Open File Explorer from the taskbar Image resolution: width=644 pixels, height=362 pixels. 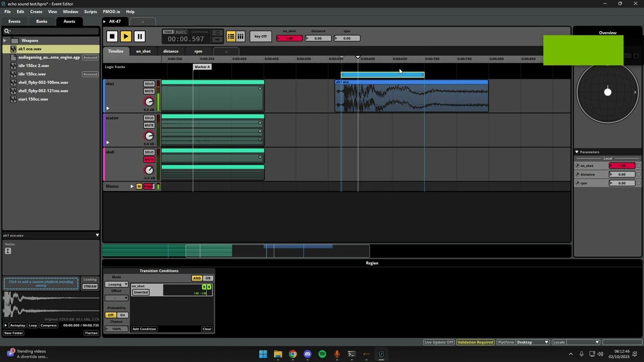click(278, 354)
